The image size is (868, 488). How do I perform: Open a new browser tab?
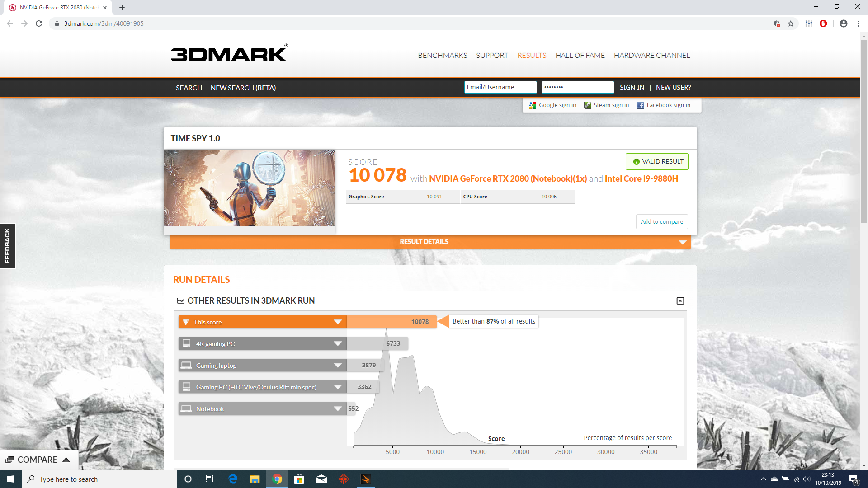122,8
